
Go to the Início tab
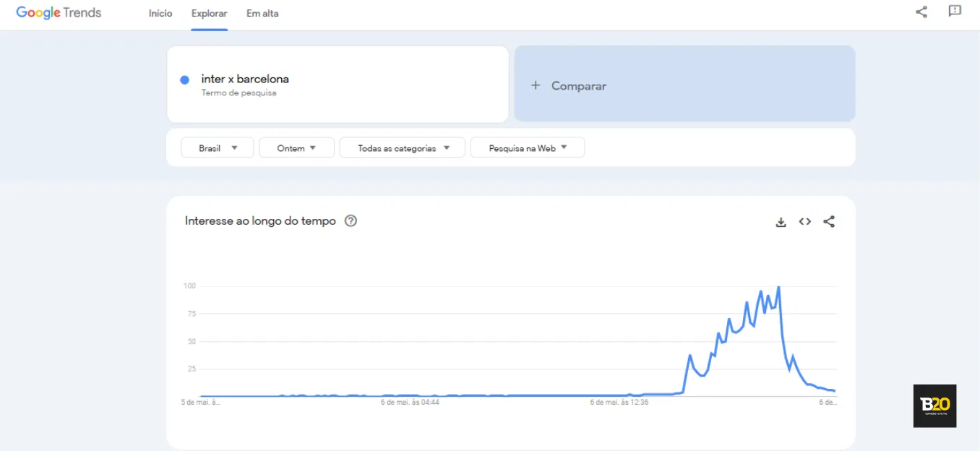pyautogui.click(x=160, y=14)
